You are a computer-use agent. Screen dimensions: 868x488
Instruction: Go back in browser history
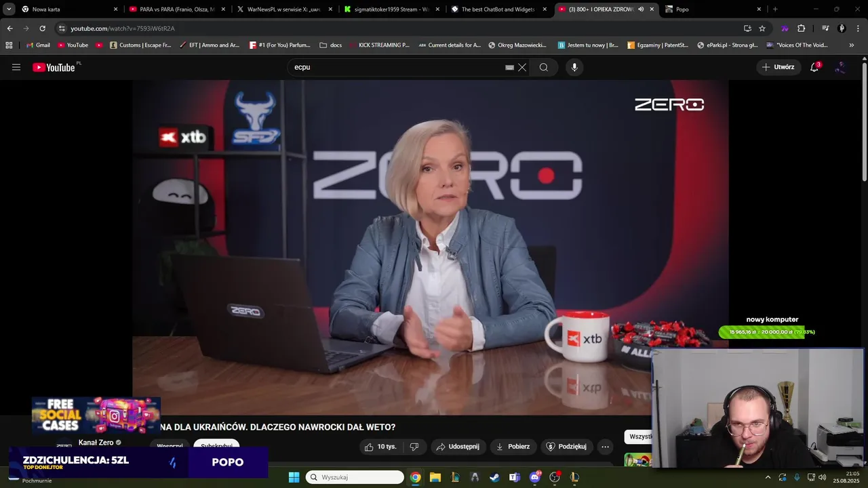[x=9, y=28]
